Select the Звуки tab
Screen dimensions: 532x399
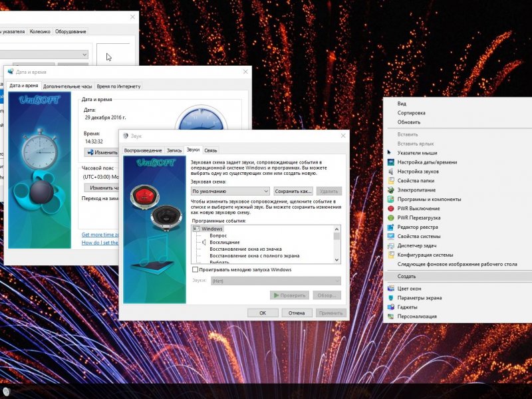click(193, 150)
